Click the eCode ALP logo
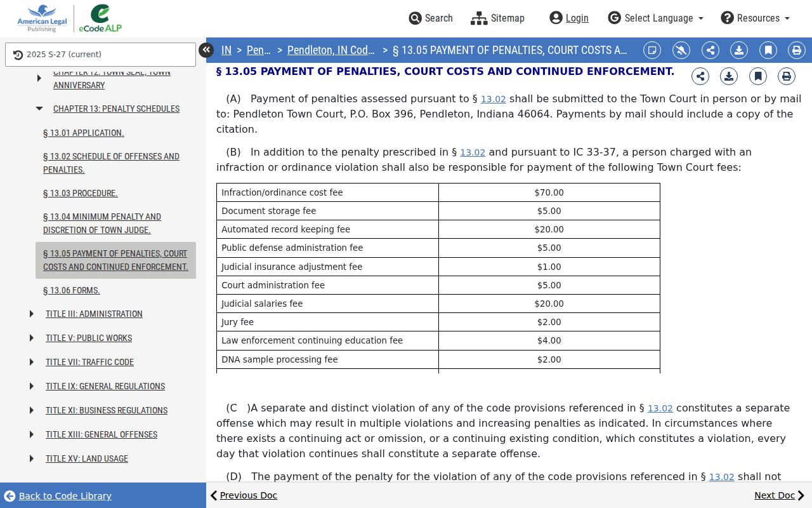812x508 pixels. point(100,18)
